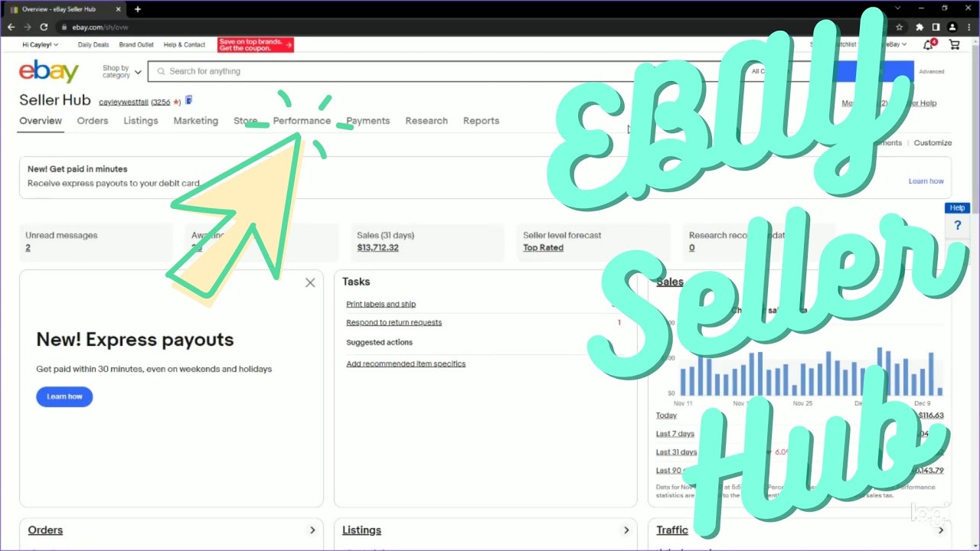Open the Research recommendations count 0
Viewport: 980px width, 551px height.
(x=691, y=248)
